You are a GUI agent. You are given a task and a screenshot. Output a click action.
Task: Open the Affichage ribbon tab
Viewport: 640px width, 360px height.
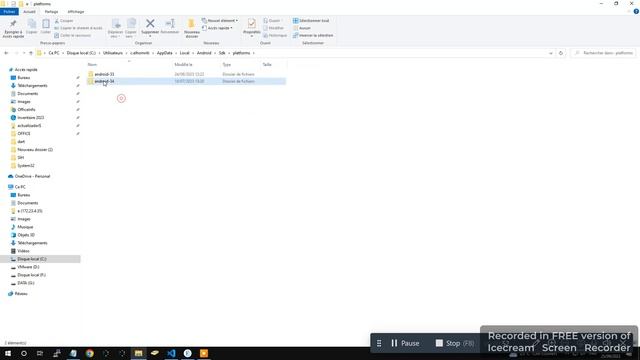(76, 12)
